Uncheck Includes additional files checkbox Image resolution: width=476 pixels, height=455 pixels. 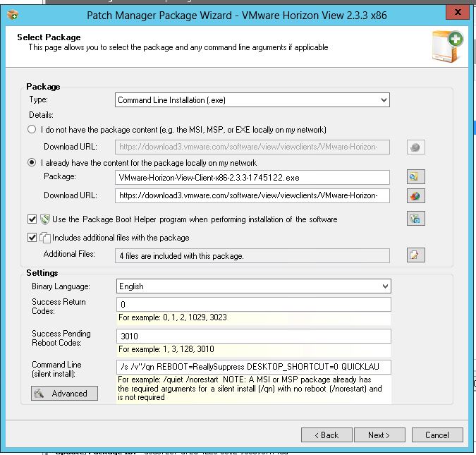[32, 237]
